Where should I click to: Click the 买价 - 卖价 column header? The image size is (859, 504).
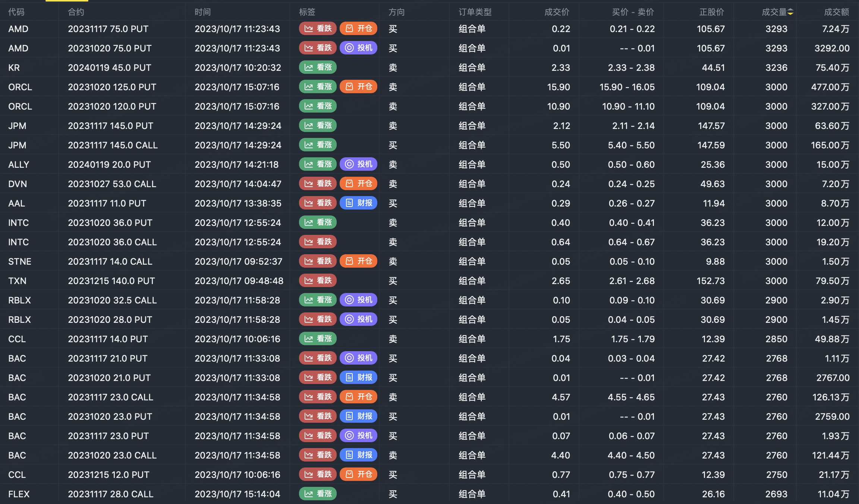point(633,12)
